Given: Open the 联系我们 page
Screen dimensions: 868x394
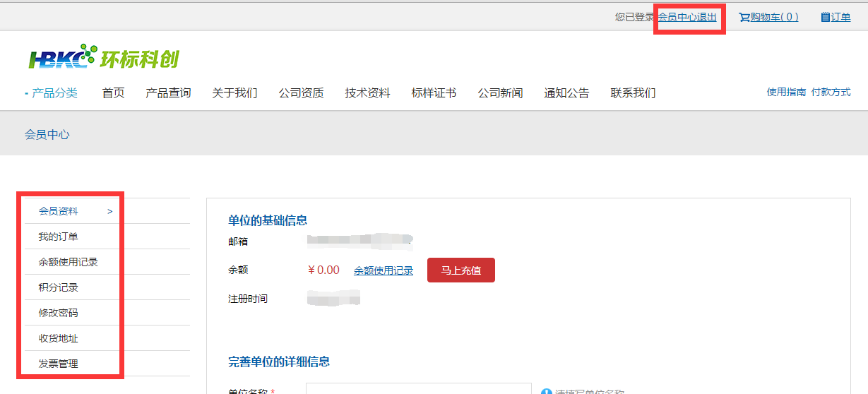Looking at the screenshot, I should [633, 93].
